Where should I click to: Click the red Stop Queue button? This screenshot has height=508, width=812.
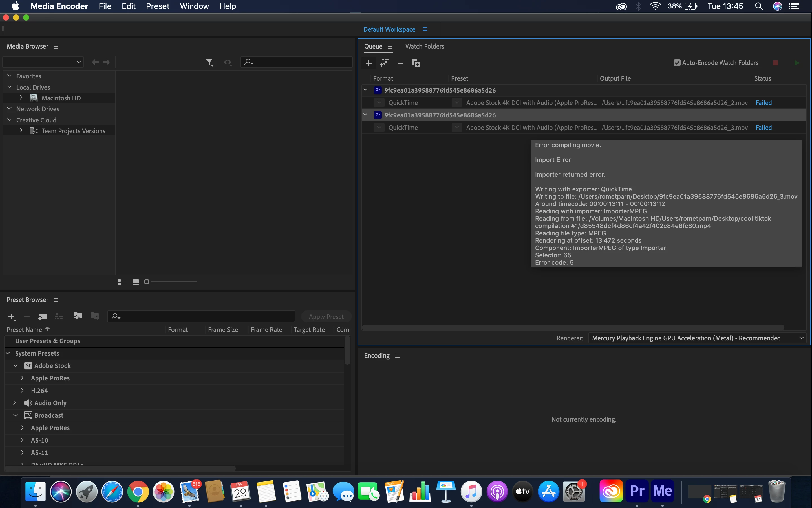point(775,63)
